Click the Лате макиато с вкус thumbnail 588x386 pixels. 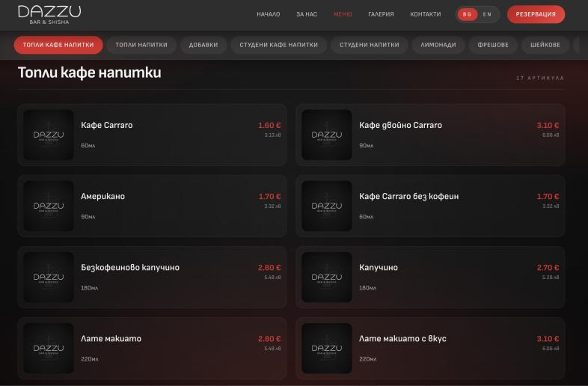tap(327, 348)
